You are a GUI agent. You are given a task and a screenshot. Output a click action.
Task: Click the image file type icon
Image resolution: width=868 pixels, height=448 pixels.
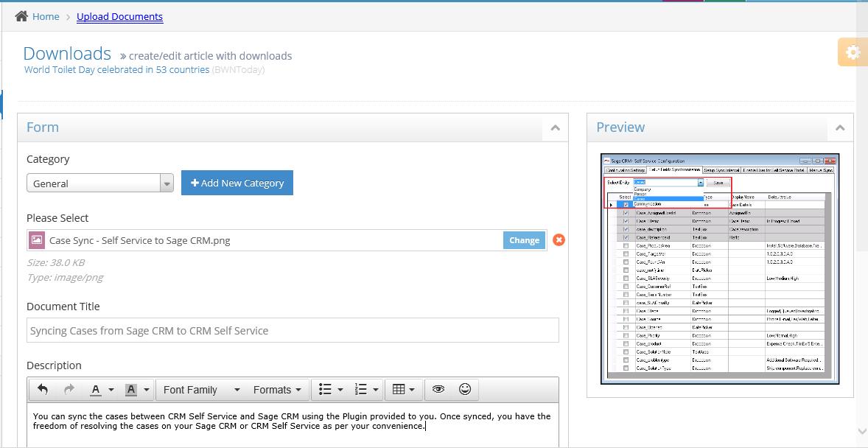pyautogui.click(x=37, y=240)
